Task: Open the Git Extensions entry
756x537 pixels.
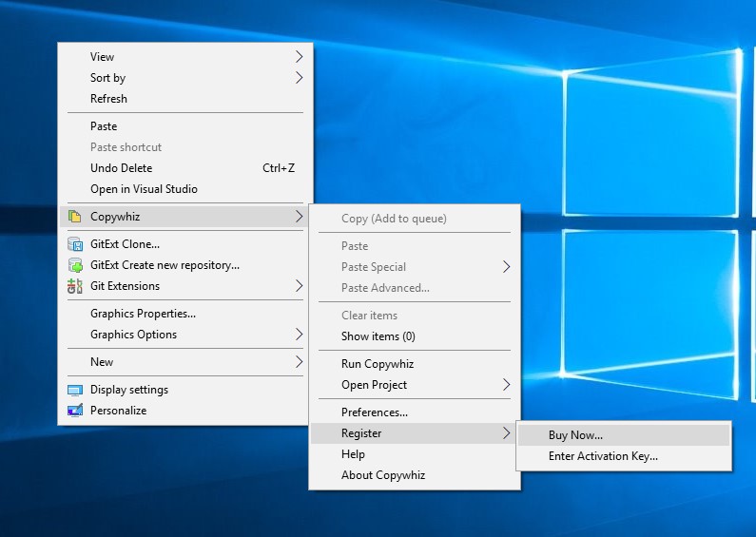Action: click(x=185, y=286)
